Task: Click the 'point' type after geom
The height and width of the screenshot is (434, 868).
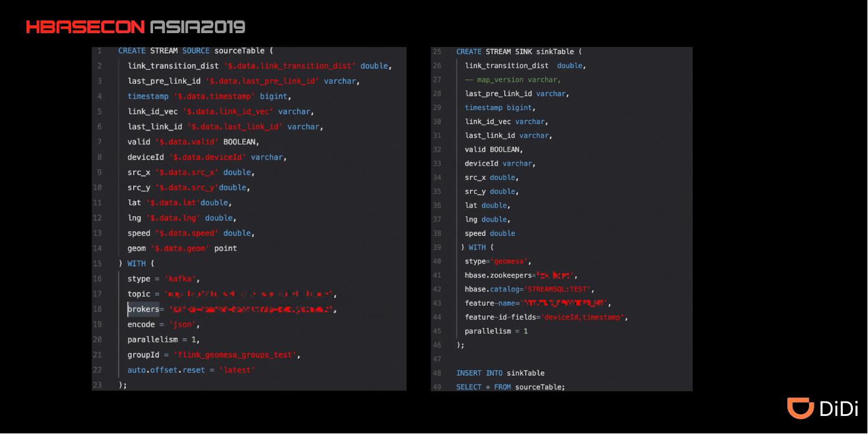Action: [226, 248]
